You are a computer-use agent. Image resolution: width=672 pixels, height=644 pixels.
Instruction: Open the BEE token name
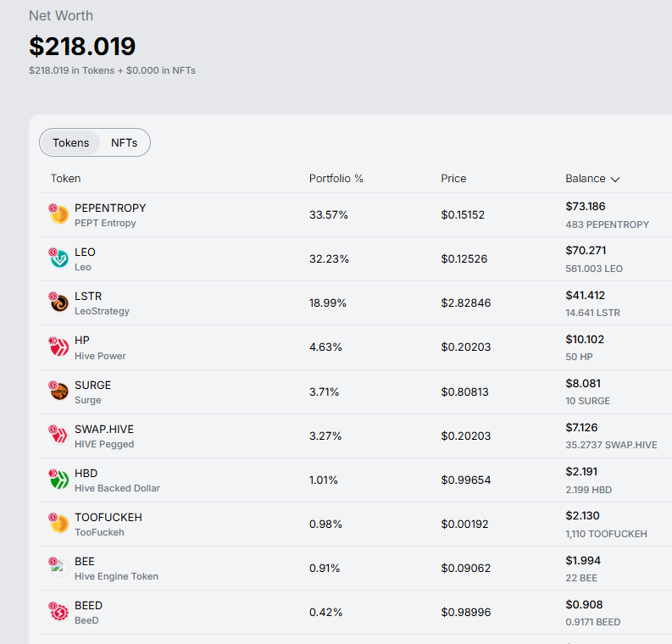pos(85,562)
